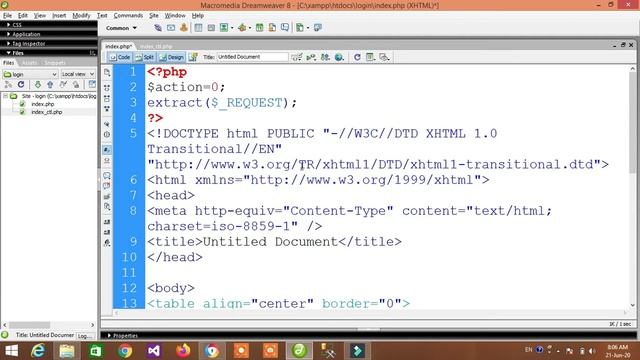The image size is (640, 360).
Task: Click the Date insert icon
Action: point(259,28)
